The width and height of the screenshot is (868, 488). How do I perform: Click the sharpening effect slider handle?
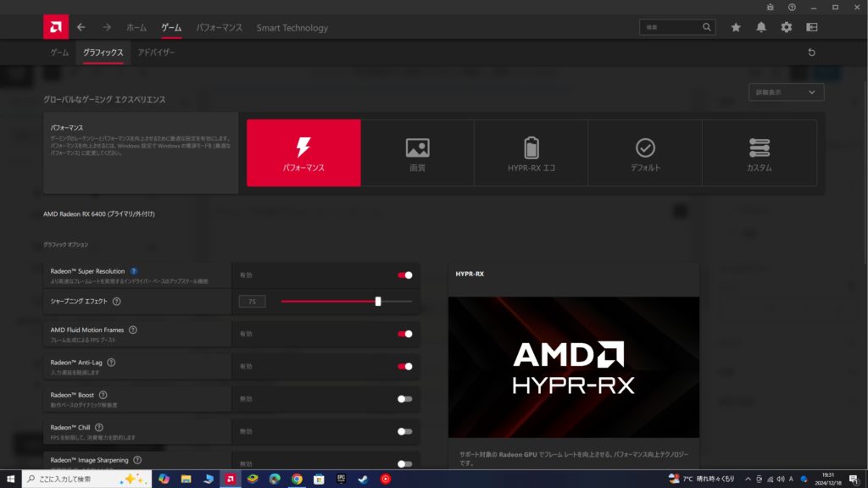378,301
